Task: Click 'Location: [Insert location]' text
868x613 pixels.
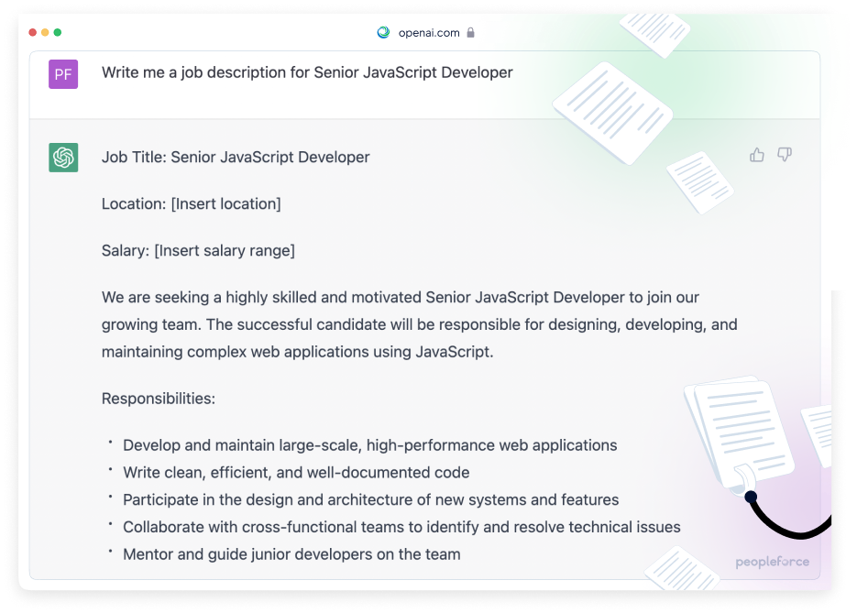Action: [191, 204]
